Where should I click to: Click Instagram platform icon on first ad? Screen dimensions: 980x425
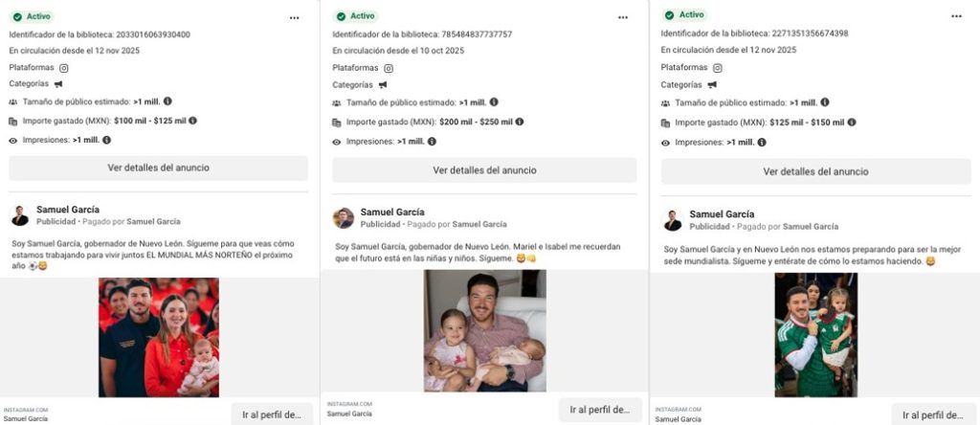64,68
